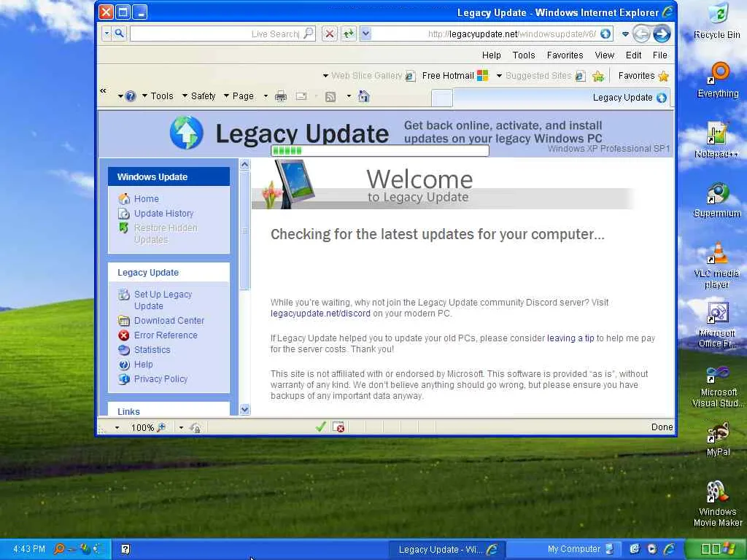Image resolution: width=747 pixels, height=560 pixels.
Task: Open the Statistics sidebar link
Action: click(152, 349)
